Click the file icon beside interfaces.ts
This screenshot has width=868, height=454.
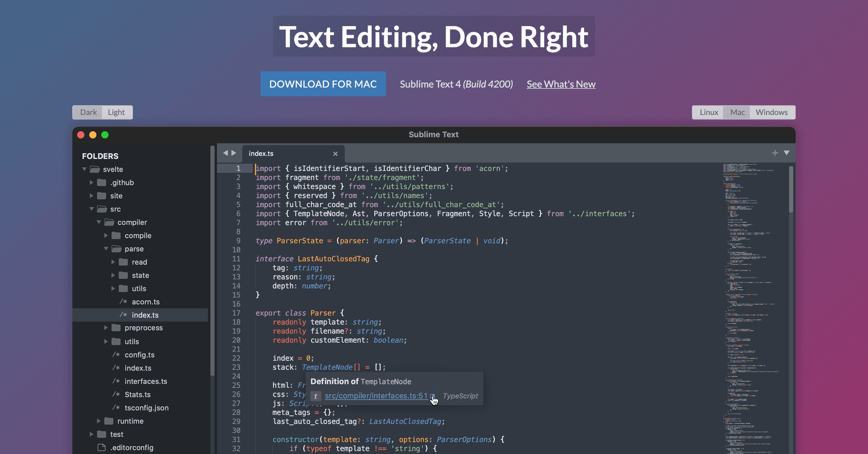pyautogui.click(x=116, y=381)
